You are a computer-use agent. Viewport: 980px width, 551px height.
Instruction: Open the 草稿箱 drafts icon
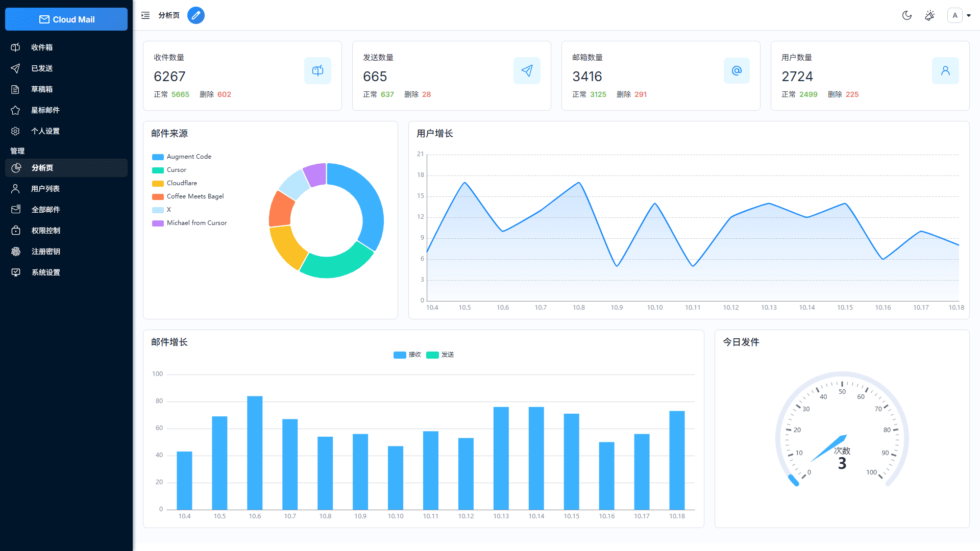pyautogui.click(x=15, y=89)
